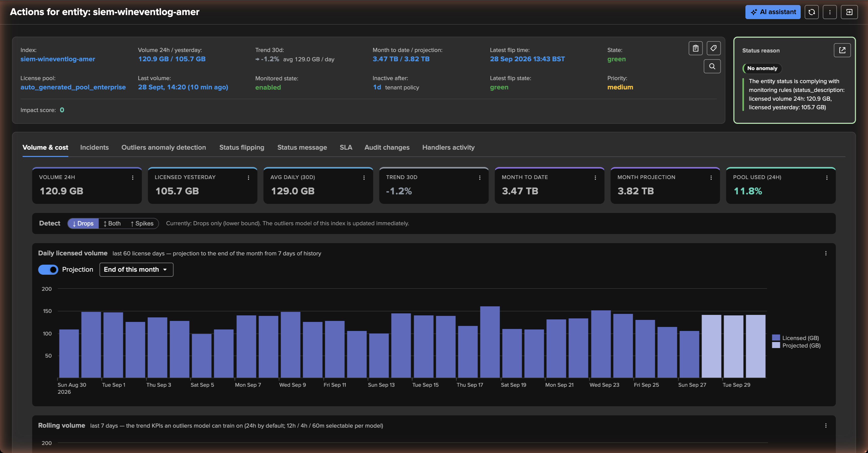Click the 11.8% pool used value
The image size is (868, 453).
click(x=748, y=191)
